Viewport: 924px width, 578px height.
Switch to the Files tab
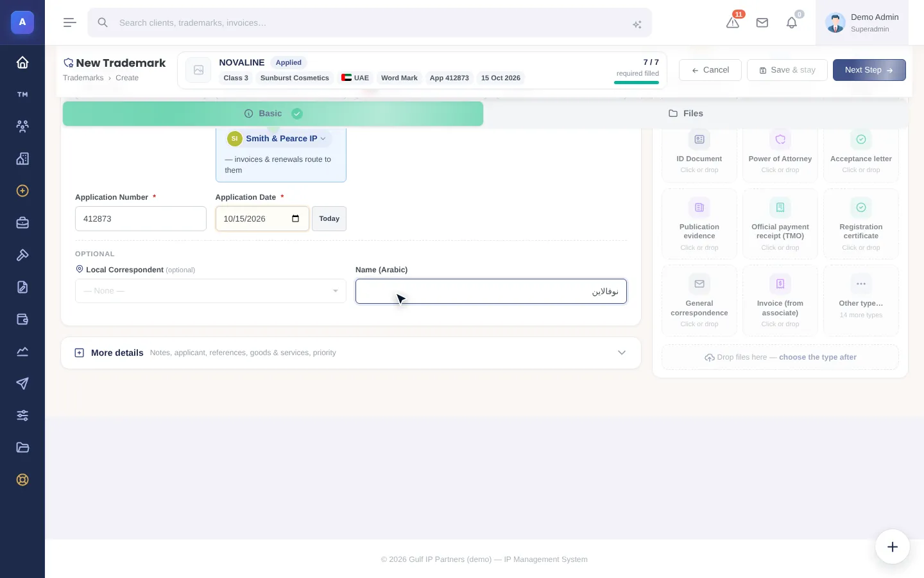[686, 114]
